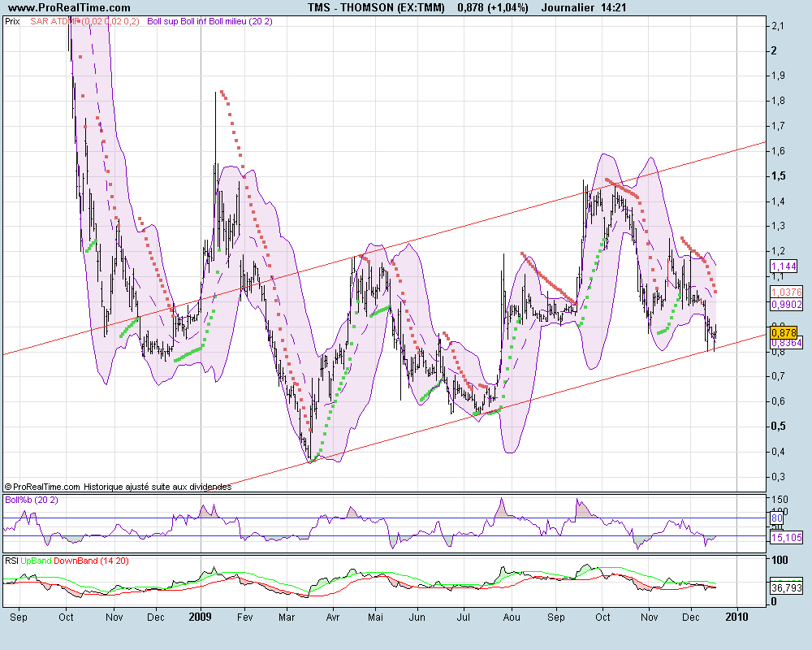This screenshot has height=650, width=812.
Task: Click the 0,9902 Bollinger middle value tag
Action: pyautogui.click(x=787, y=305)
